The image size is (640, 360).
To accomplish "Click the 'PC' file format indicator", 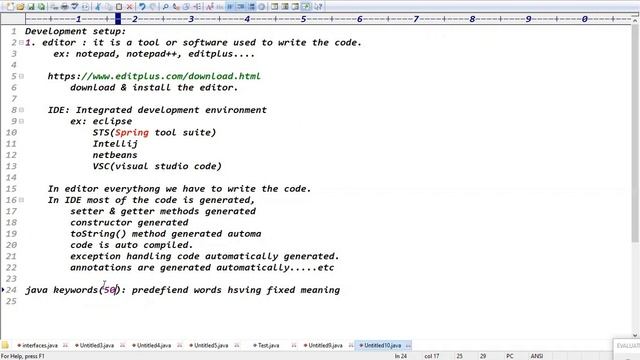I will point(509,356).
